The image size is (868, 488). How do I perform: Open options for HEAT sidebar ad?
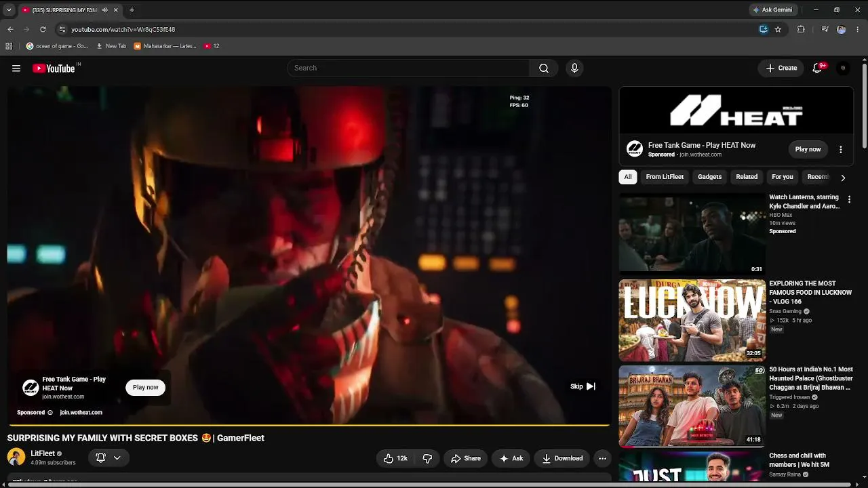841,149
